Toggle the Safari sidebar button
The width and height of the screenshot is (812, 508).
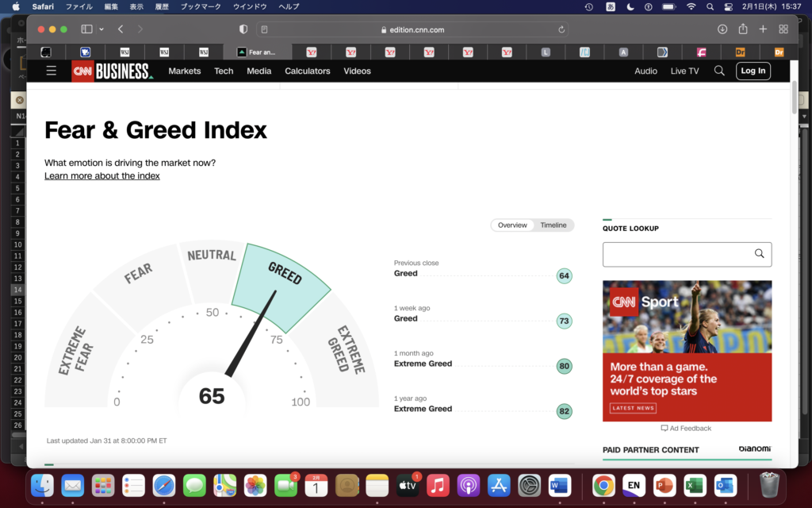pyautogui.click(x=86, y=29)
